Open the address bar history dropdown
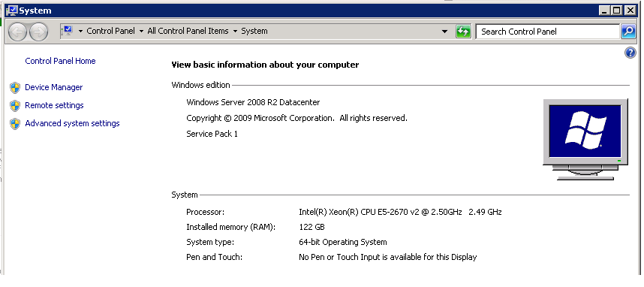The width and height of the screenshot is (644, 287). point(444,32)
